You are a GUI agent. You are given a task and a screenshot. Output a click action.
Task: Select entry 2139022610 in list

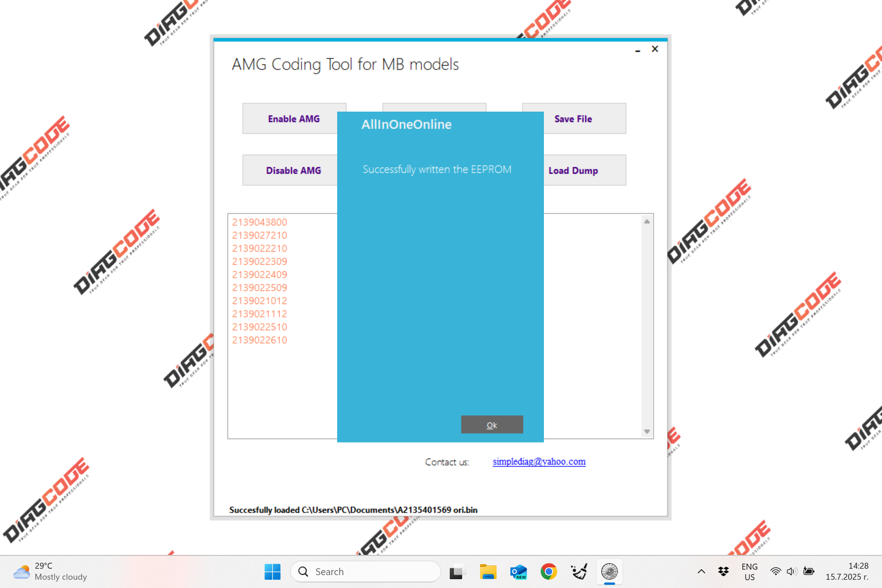click(x=260, y=340)
